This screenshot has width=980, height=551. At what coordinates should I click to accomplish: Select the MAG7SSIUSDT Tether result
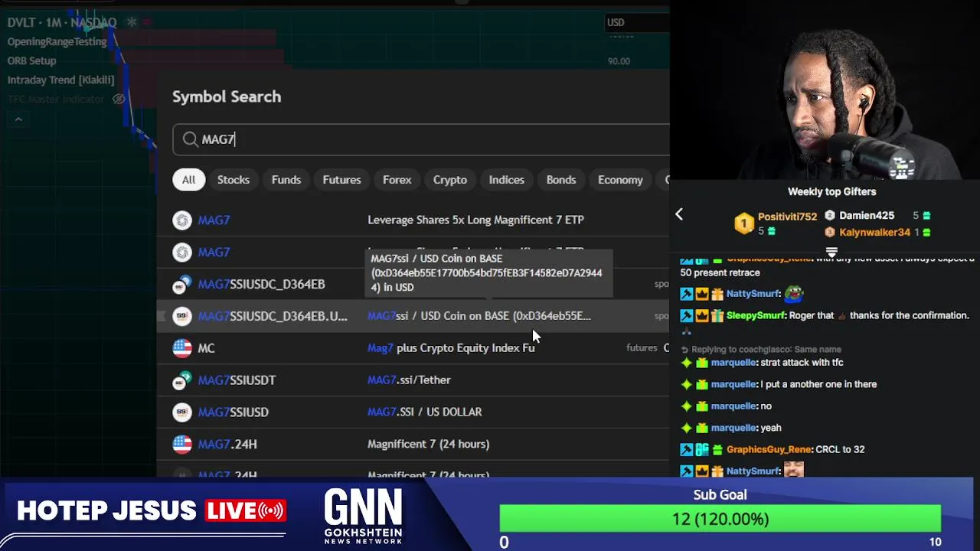click(x=413, y=380)
